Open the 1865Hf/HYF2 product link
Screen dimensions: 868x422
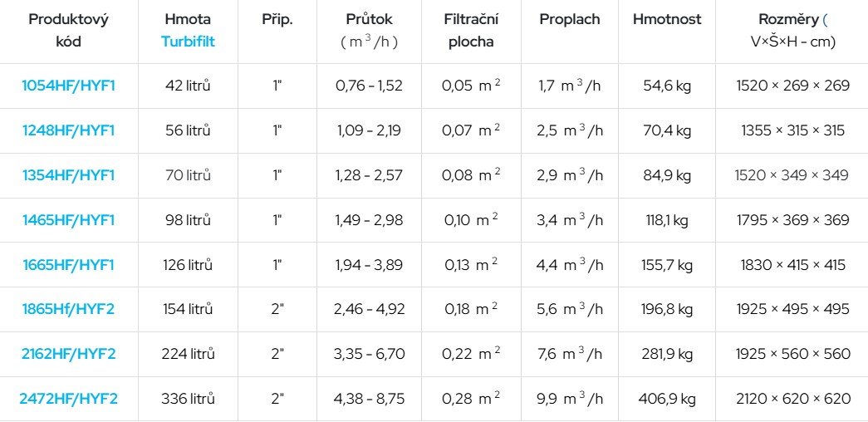[x=69, y=309]
